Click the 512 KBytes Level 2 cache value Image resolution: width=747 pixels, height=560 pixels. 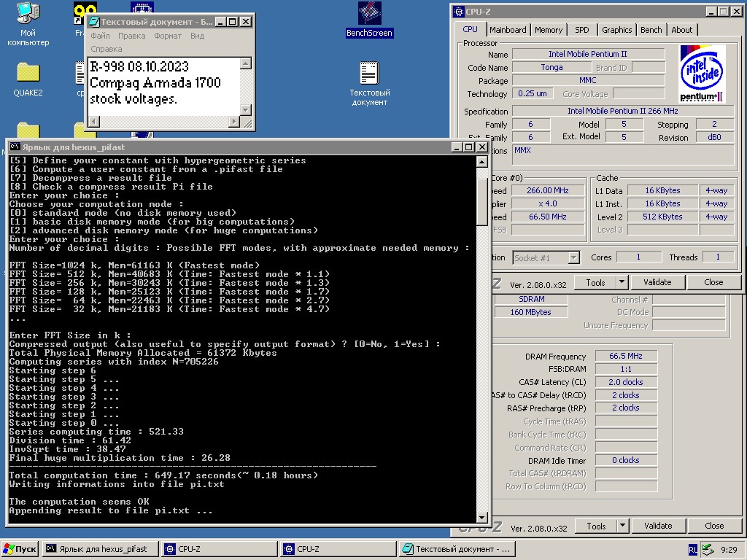(662, 217)
